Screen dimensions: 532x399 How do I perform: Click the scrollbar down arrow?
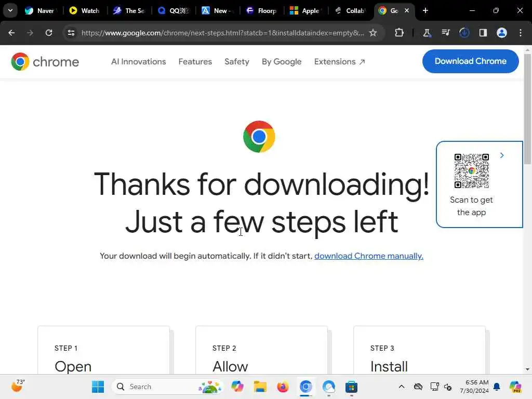pyautogui.click(x=527, y=369)
